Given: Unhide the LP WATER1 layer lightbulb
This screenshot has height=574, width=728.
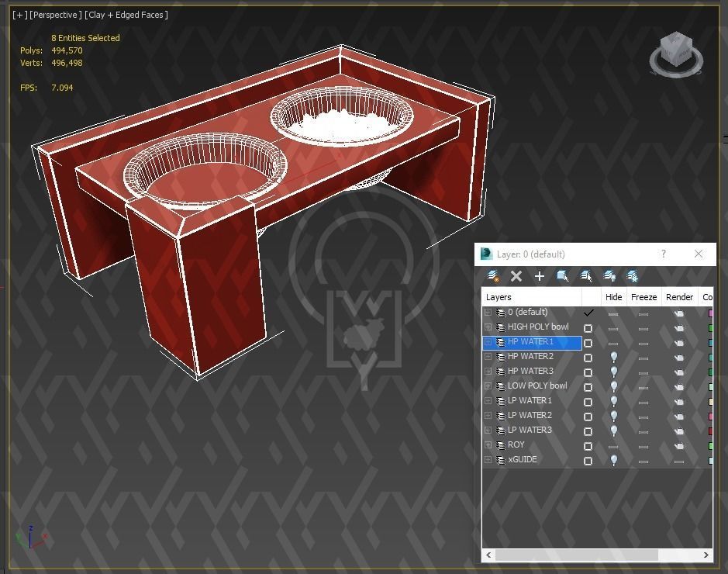Looking at the screenshot, I should click(x=614, y=401).
